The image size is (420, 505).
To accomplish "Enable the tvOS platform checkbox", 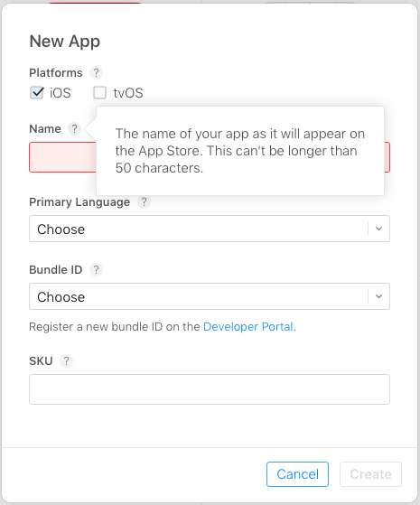I will pos(99,93).
